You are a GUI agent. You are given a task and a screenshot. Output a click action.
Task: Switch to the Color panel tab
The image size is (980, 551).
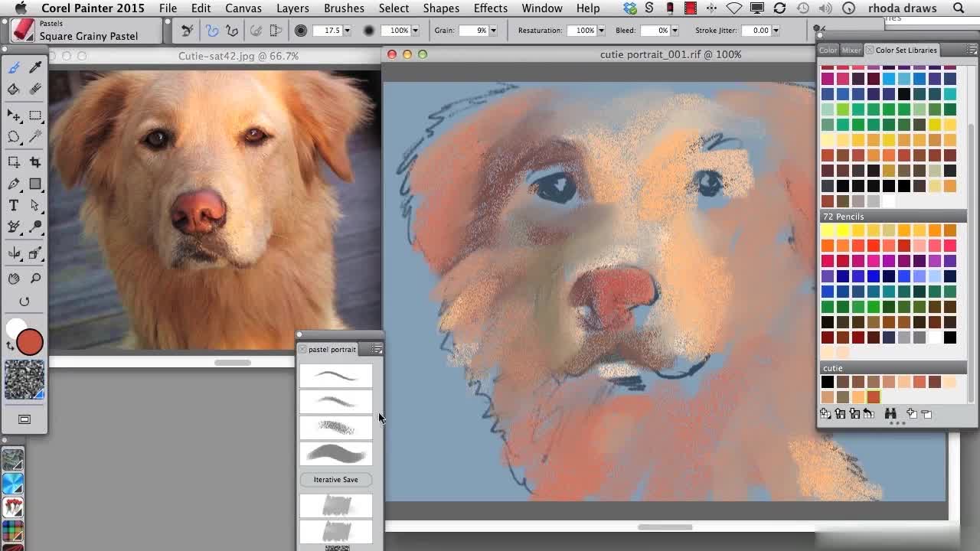[x=828, y=50]
